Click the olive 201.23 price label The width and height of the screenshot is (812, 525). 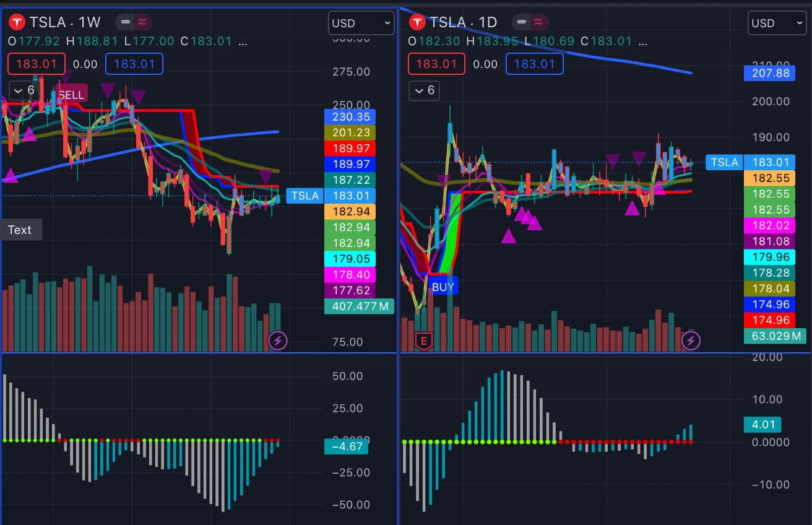[350, 132]
